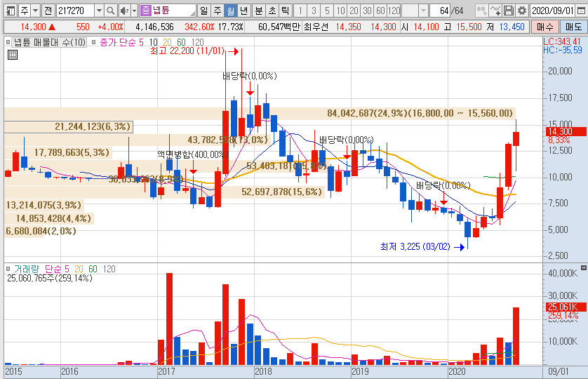The width and height of the screenshot is (588, 379).
Task: Click the moving average 120 period label
Action: [198, 42]
